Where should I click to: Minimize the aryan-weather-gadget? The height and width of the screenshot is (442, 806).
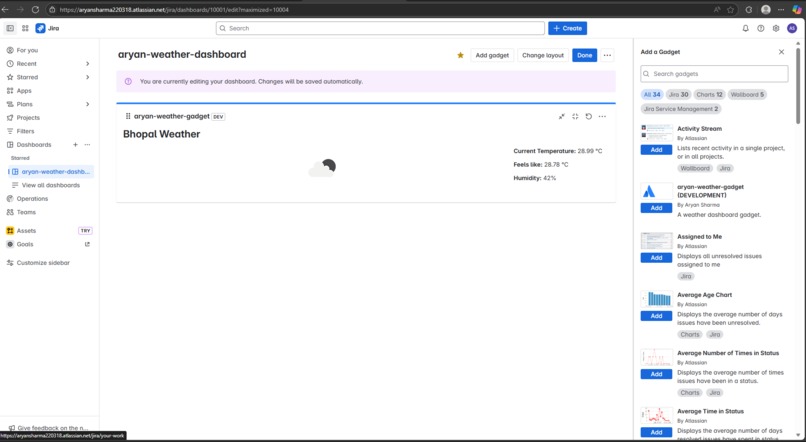(x=561, y=117)
